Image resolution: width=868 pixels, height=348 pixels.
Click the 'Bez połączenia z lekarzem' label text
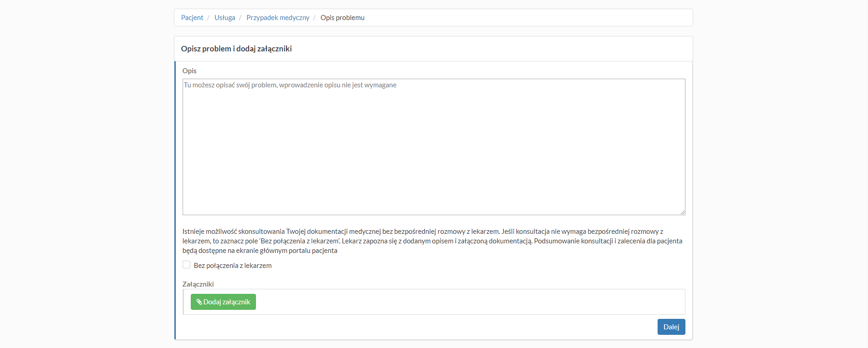232,266
